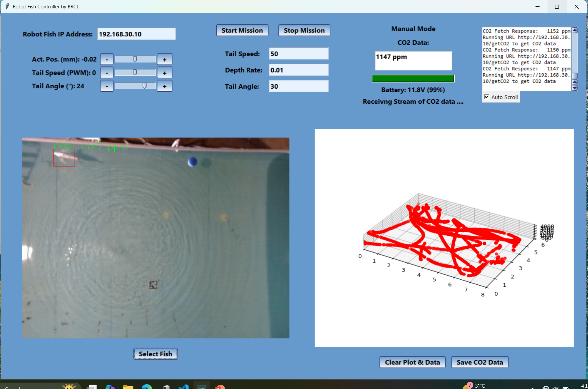Click the 'CO2 Data:' label

click(x=413, y=42)
